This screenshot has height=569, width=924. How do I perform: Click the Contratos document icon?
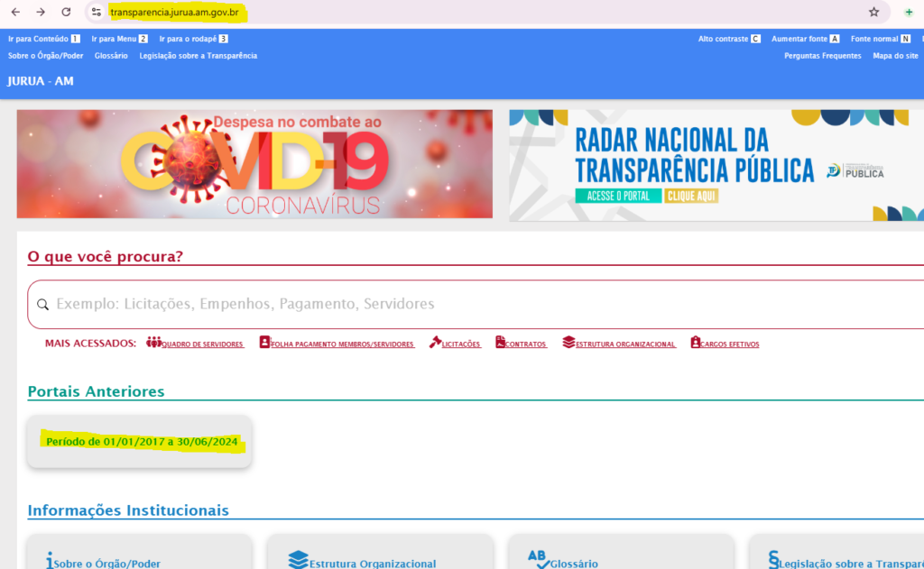(500, 343)
